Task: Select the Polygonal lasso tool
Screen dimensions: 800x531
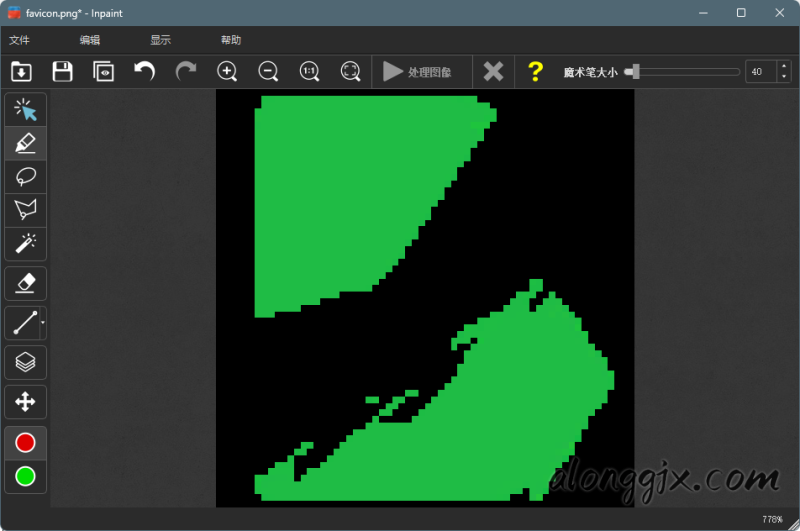Action: (x=26, y=209)
